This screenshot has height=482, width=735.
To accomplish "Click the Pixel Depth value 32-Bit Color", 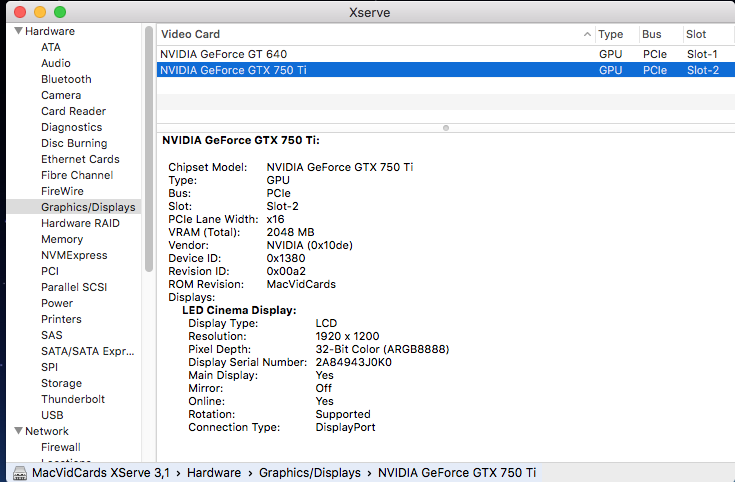I will tap(382, 349).
